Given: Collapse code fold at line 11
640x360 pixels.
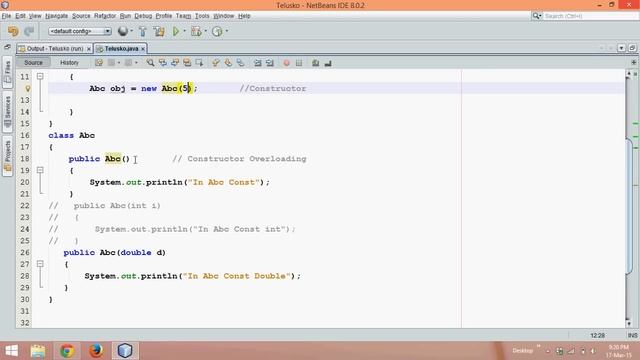Looking at the screenshot, I should 40,76.
